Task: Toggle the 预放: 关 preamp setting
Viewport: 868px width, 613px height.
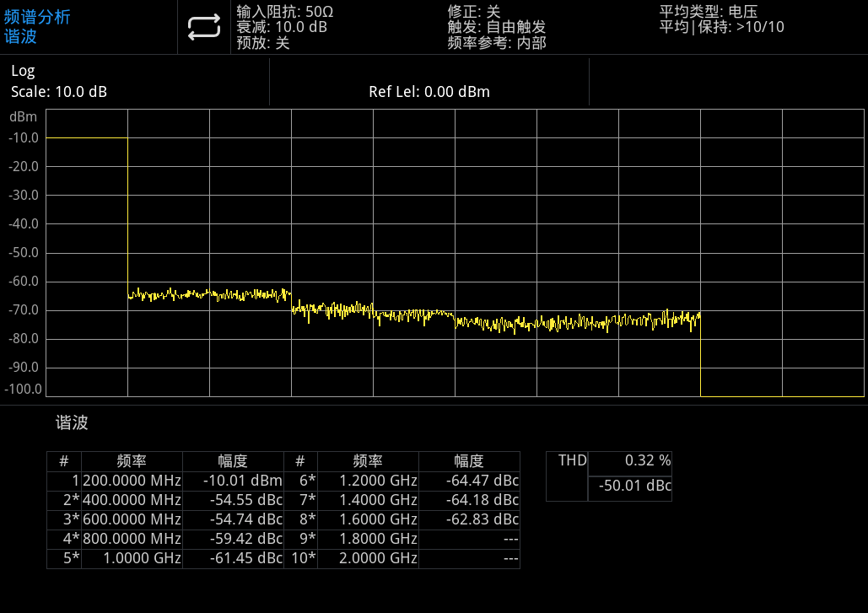Action: tap(263, 43)
